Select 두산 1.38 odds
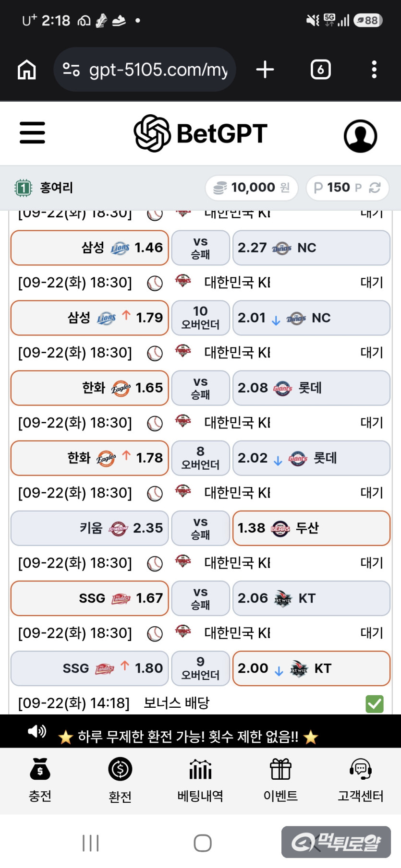This screenshot has width=401, height=868. click(x=311, y=528)
